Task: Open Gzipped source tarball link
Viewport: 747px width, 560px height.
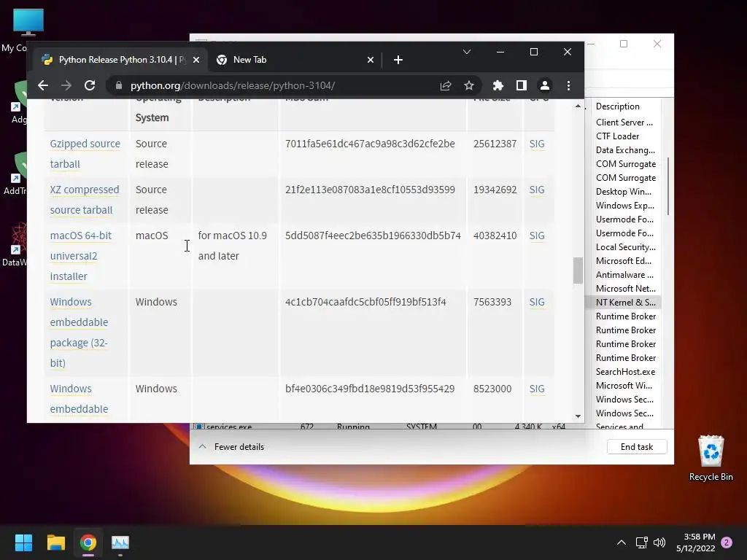Action: (85, 154)
